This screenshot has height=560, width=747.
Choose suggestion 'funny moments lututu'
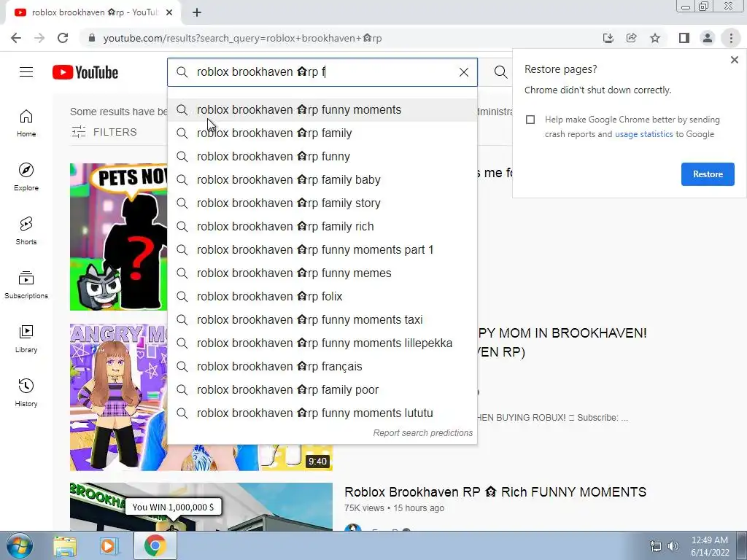(x=322, y=413)
